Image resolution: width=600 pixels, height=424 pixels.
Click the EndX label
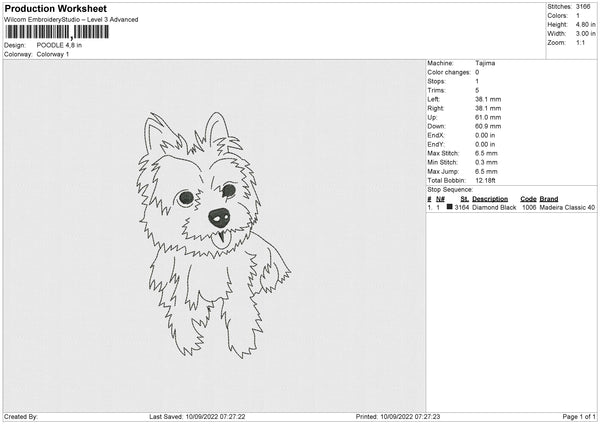pyautogui.click(x=436, y=135)
